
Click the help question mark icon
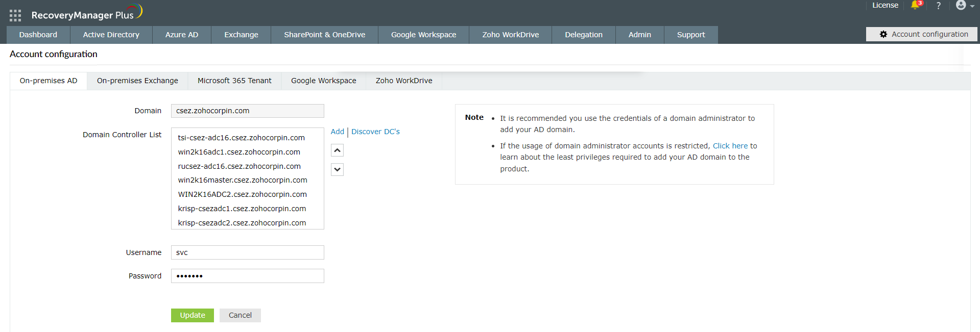(938, 6)
